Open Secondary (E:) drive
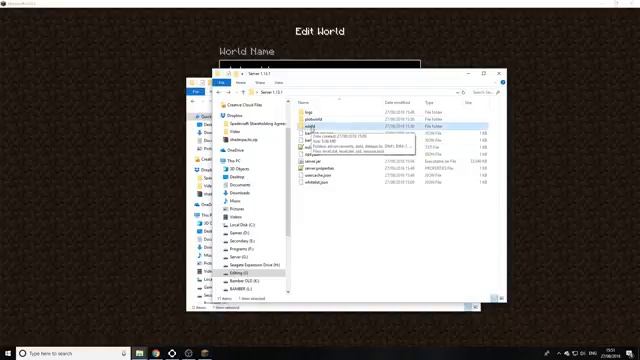The width and height of the screenshot is (640, 360). click(x=242, y=241)
